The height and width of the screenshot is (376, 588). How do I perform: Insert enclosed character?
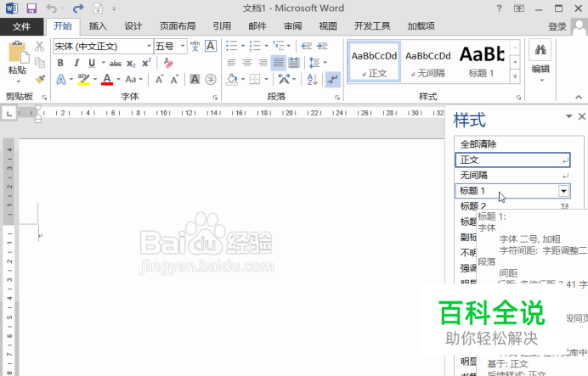pos(211,80)
